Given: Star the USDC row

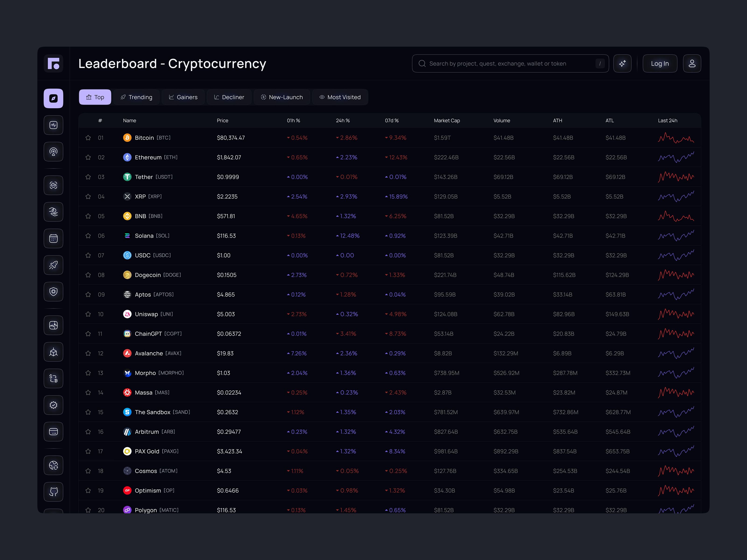Looking at the screenshot, I should pyautogui.click(x=88, y=255).
